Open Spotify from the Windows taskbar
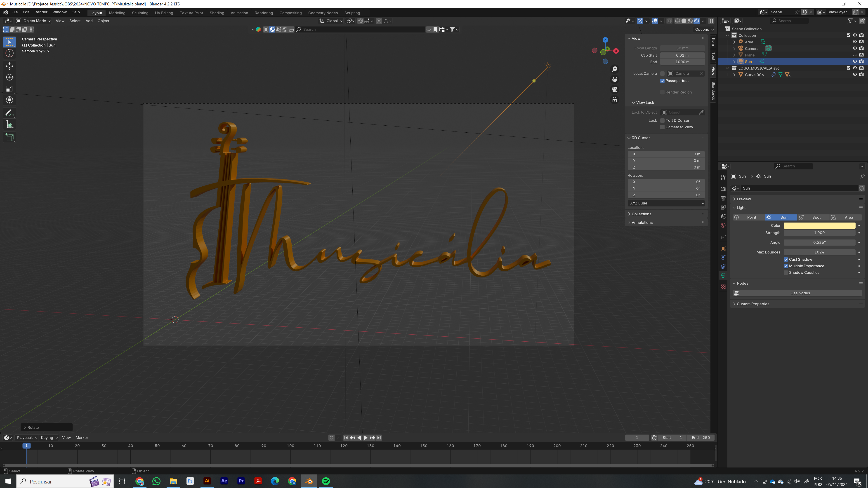The height and width of the screenshot is (488, 868). 326,481
